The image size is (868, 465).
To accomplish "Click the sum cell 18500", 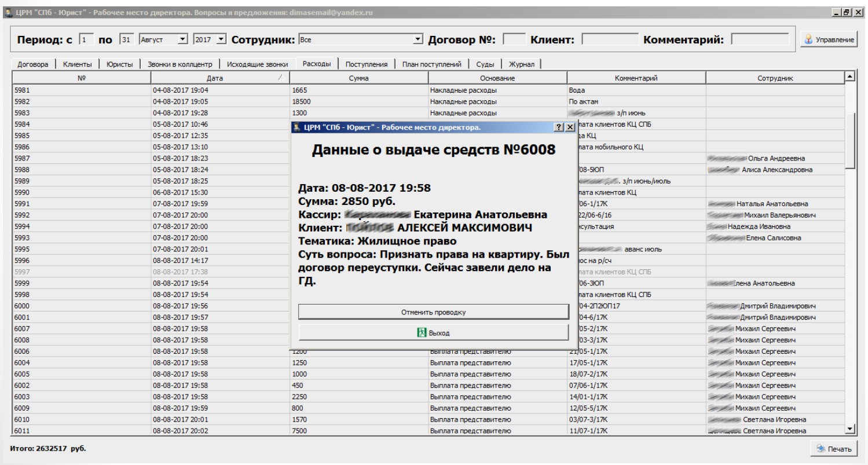I will (359, 101).
